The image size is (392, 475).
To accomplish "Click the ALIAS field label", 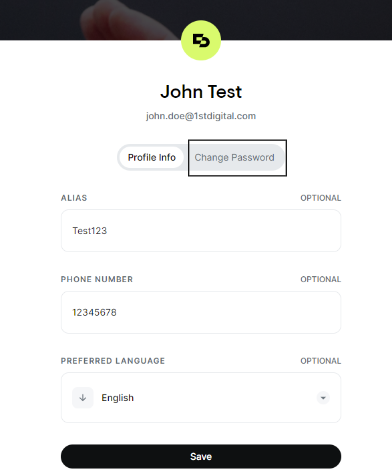I will tap(74, 198).
